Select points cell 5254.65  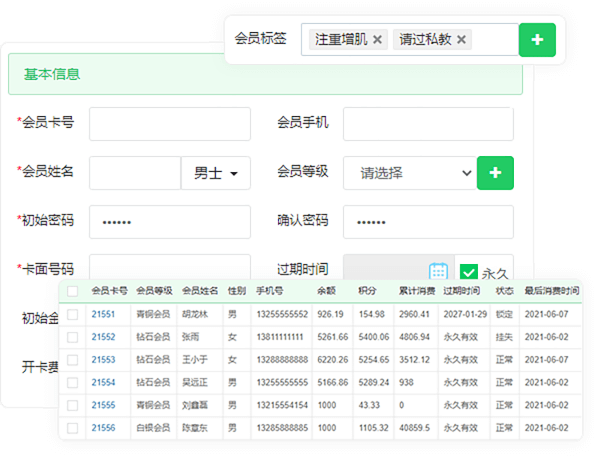pyautogui.click(x=374, y=360)
